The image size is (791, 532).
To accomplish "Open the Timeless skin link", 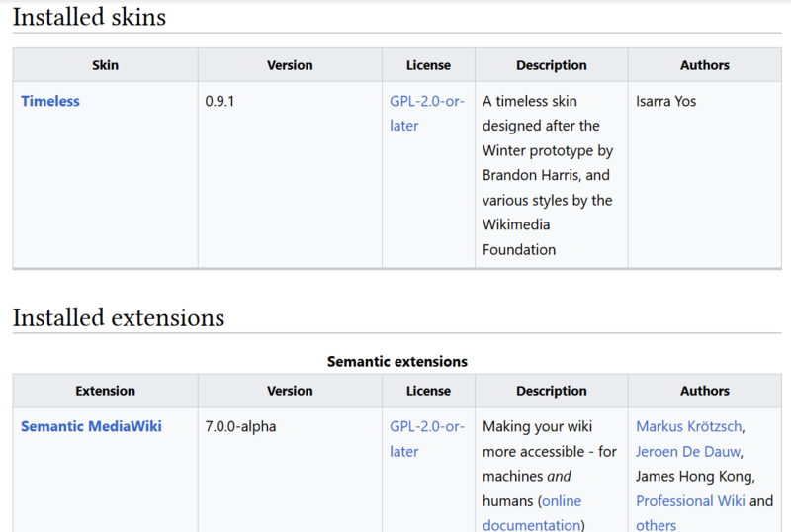I will [x=50, y=101].
